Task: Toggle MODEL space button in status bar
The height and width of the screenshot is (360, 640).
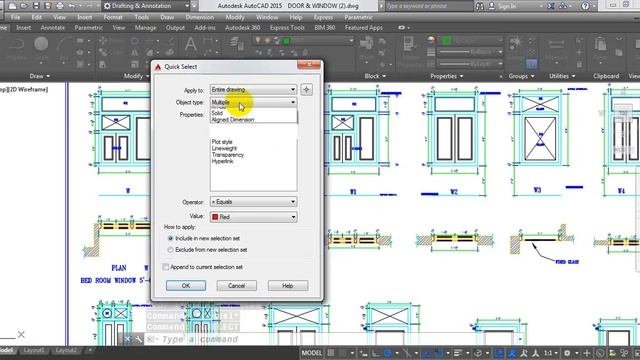Action: pos(312,353)
